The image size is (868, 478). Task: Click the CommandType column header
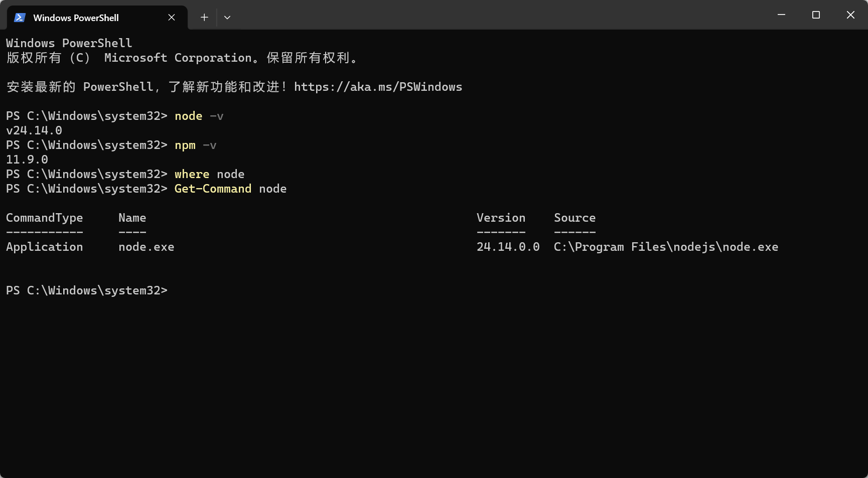coord(45,218)
